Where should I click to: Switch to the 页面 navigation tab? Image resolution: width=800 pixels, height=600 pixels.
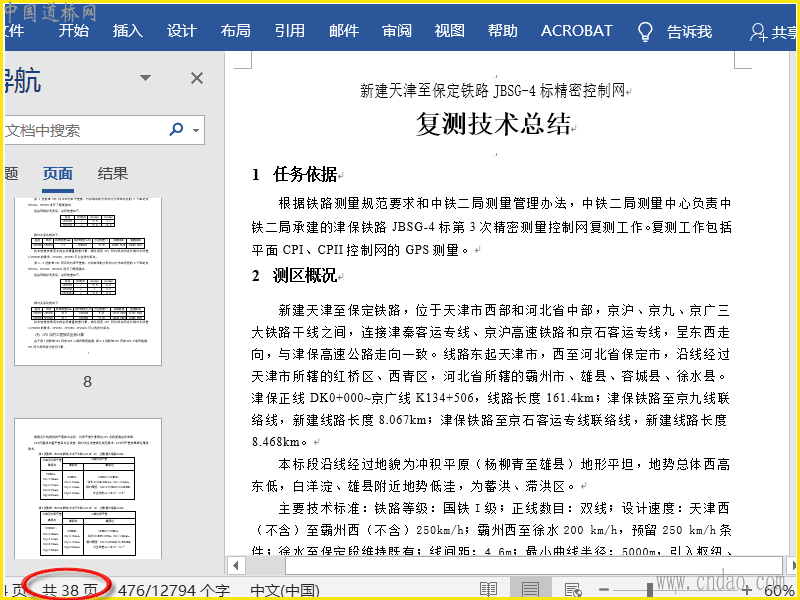pos(58,174)
